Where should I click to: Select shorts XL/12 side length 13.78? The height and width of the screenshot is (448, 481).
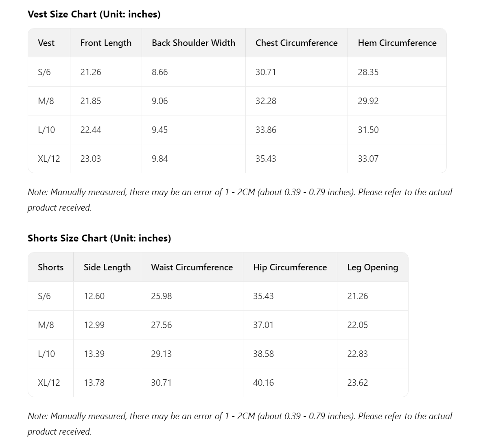[x=94, y=383]
